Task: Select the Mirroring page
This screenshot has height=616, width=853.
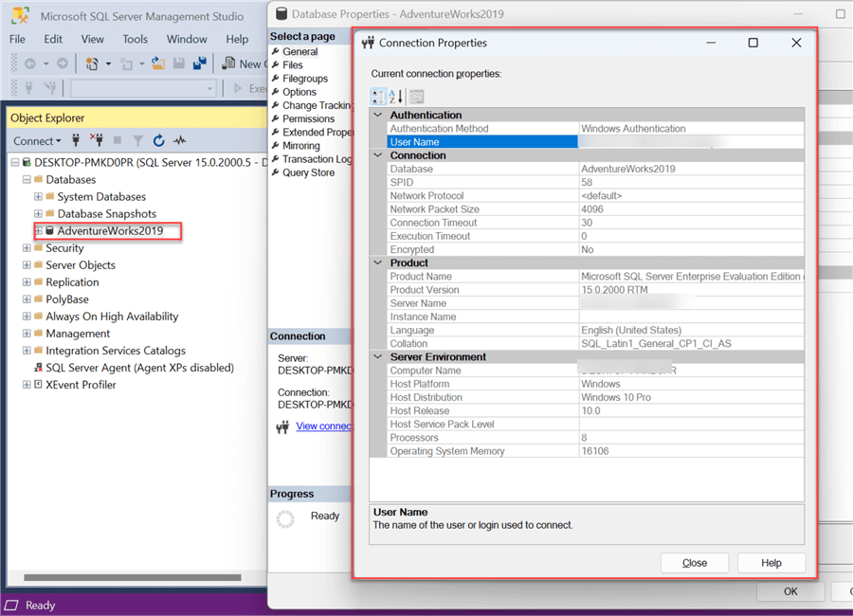Action: (300, 146)
